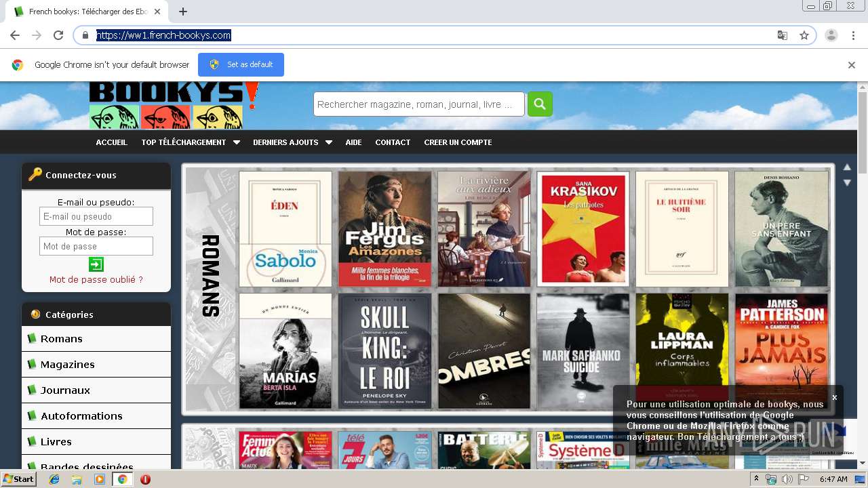Open the Google Translate icon
This screenshot has width=868, height=488.
click(x=782, y=35)
